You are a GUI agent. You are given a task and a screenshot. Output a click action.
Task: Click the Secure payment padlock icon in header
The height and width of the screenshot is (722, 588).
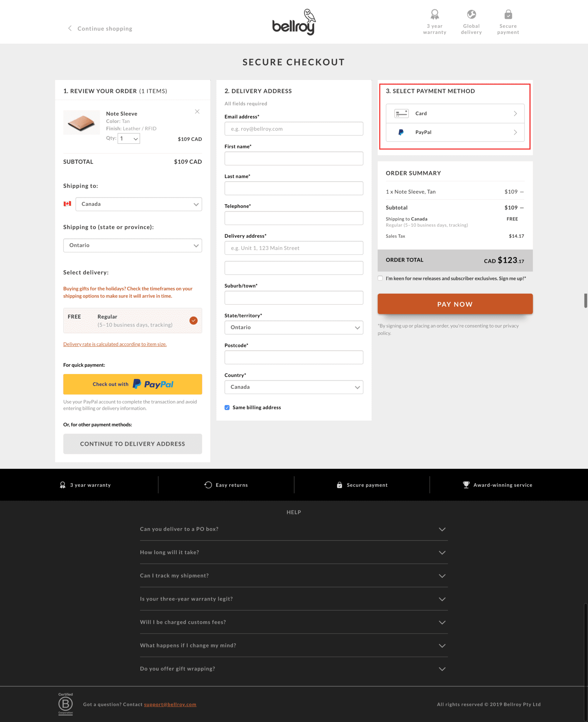click(508, 14)
